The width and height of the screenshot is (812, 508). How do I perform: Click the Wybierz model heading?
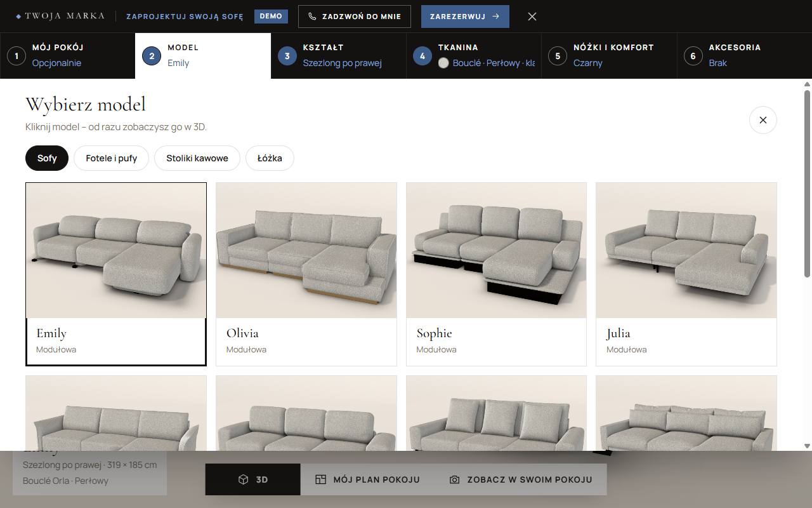point(86,104)
